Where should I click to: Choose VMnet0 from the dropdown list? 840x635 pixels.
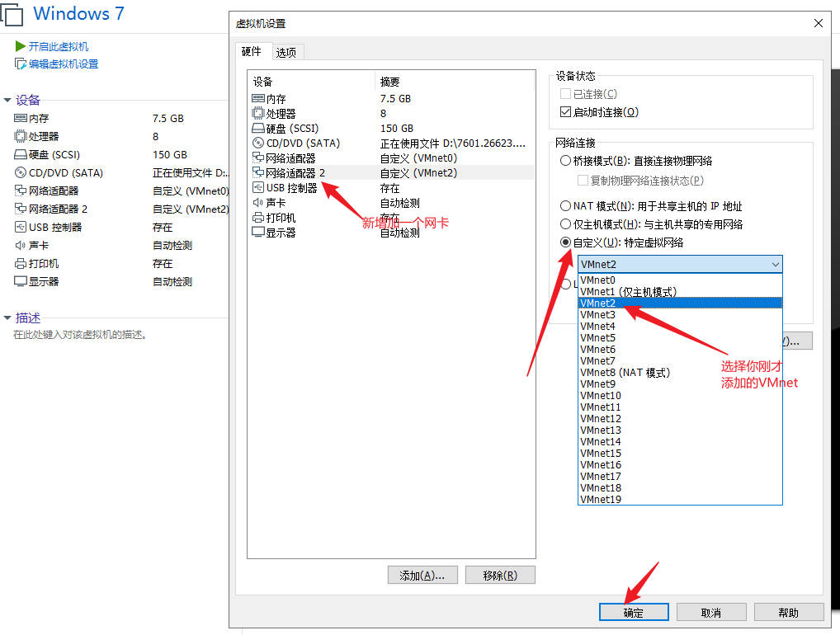(680, 280)
